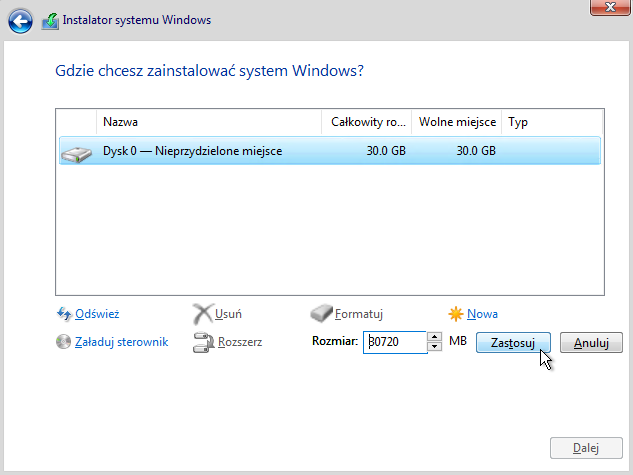
Task: Sort by the Nazwa column header
Action: pos(209,122)
